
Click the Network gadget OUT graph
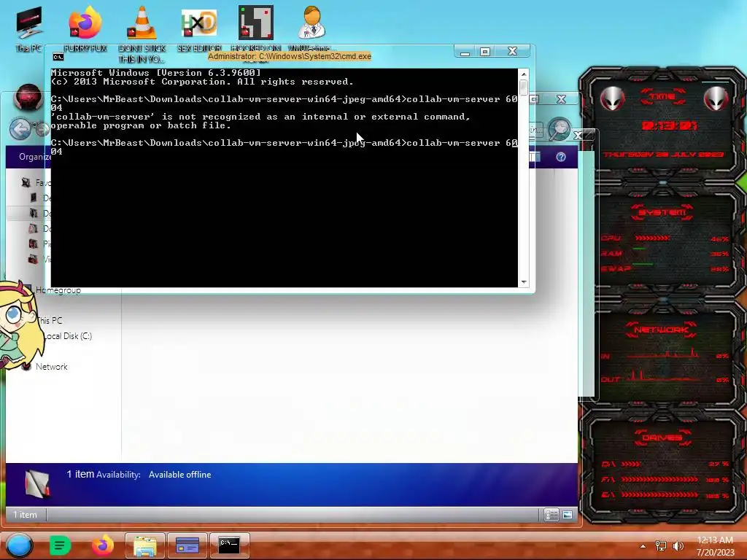664,376
